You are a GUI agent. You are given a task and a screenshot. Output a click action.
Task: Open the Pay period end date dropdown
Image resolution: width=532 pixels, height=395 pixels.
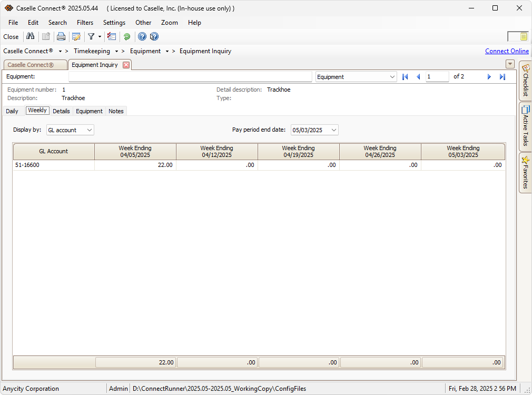[x=333, y=130]
